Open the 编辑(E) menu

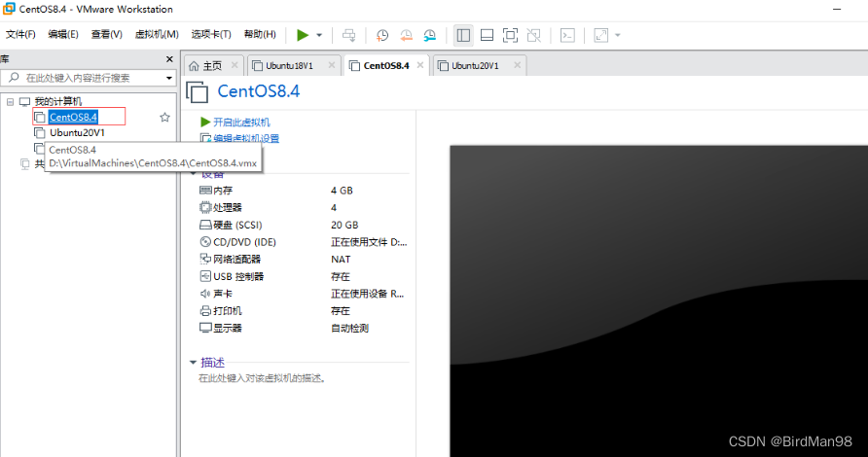coord(63,34)
